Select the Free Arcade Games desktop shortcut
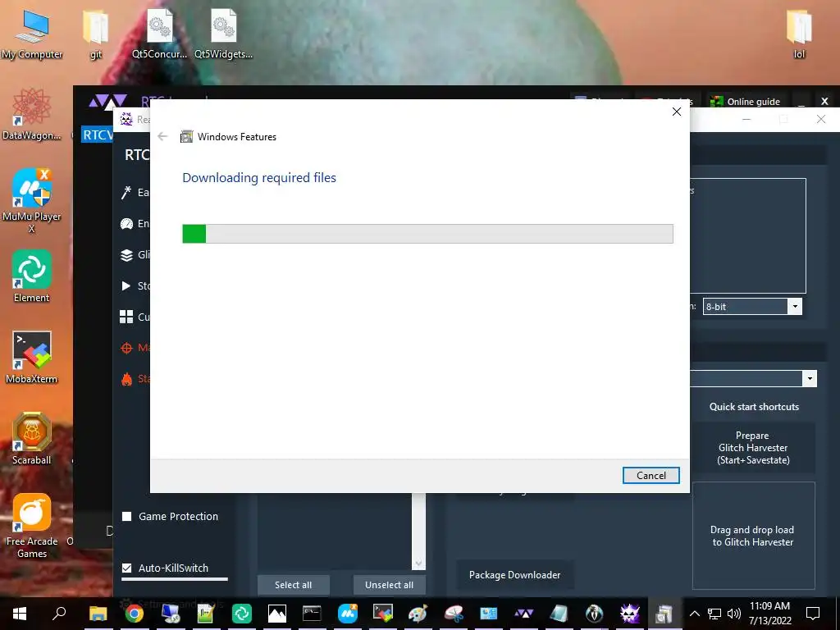The image size is (840, 630). point(32,526)
